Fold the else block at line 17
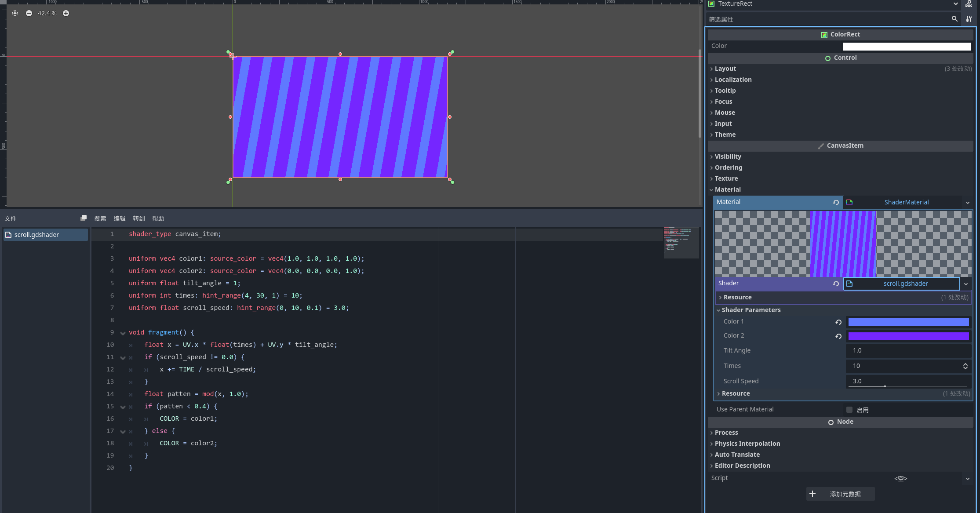 click(x=123, y=432)
